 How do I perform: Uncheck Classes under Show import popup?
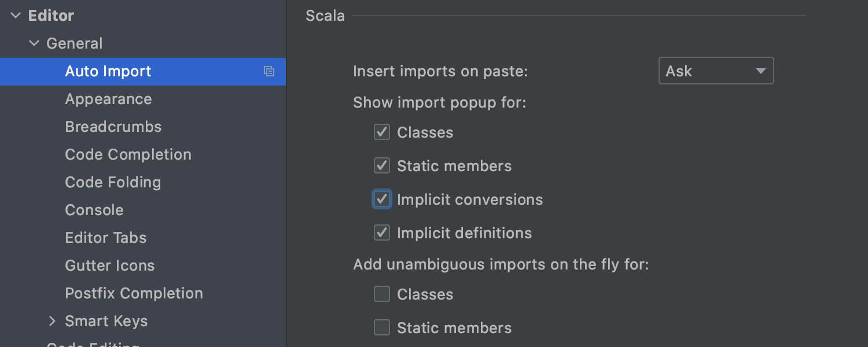[382, 132]
